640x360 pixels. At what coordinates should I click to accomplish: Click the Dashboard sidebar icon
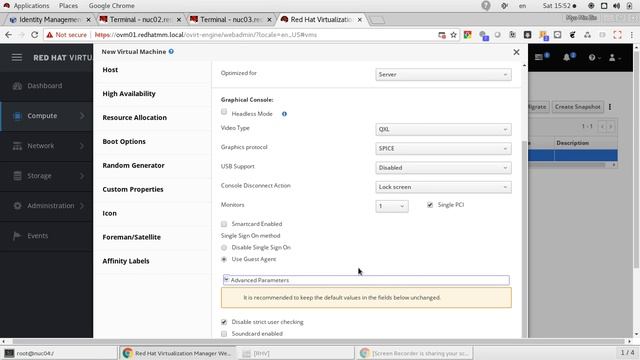[x=17, y=86]
